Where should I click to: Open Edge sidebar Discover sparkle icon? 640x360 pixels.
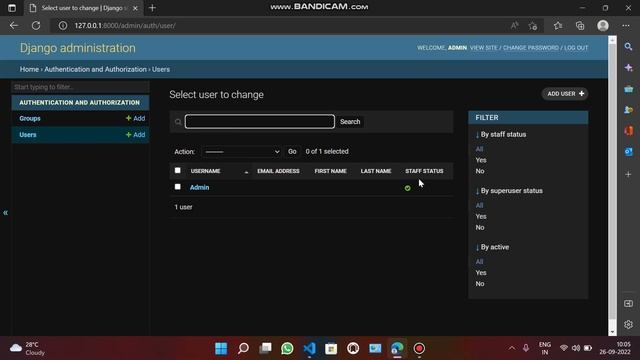[x=629, y=68]
